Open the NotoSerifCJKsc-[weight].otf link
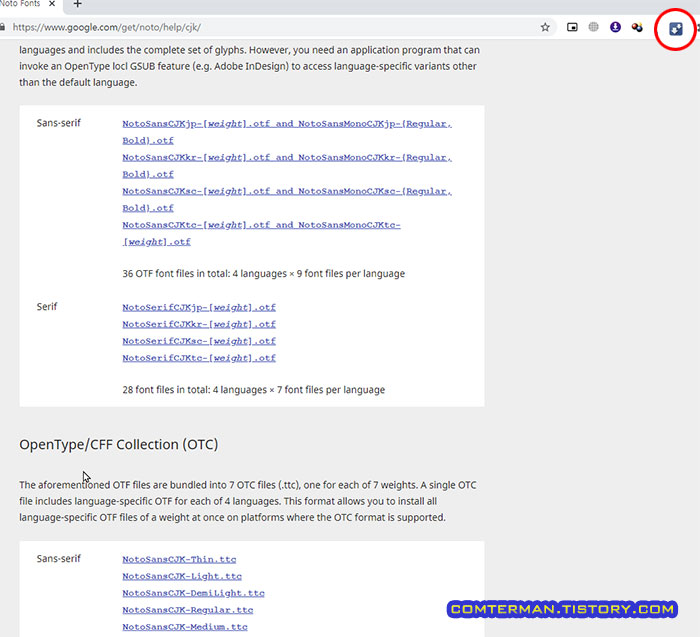Image resolution: width=700 pixels, height=637 pixels. coord(199,341)
